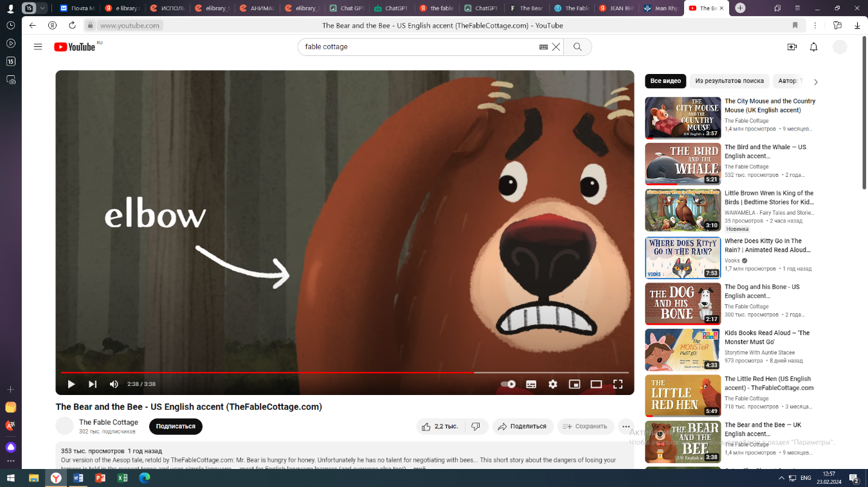Open video settings gear
Viewport: 868px width, 487px height.
point(552,384)
